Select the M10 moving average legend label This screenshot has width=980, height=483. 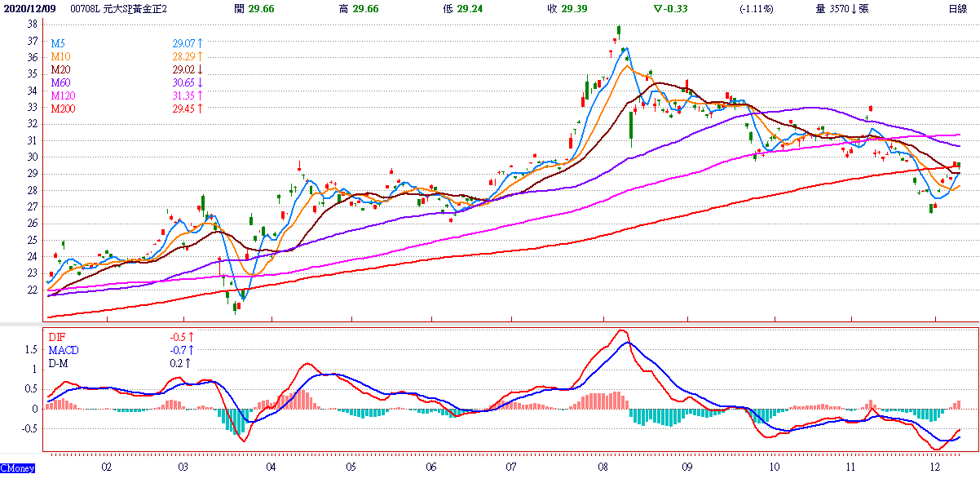coord(60,55)
